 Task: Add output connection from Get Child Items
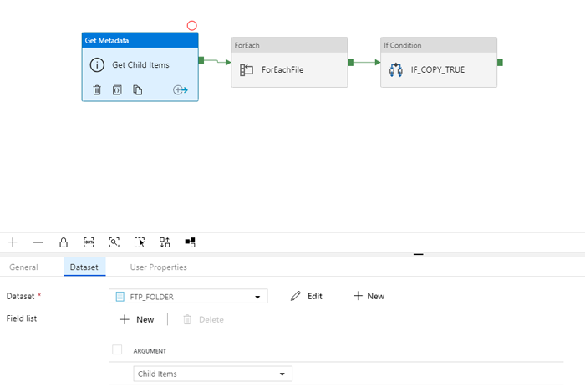181,90
